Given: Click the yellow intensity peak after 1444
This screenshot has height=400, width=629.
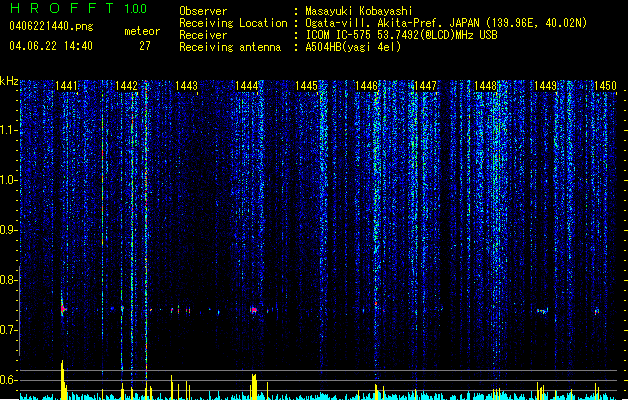Looking at the screenshot, I should [x=254, y=387].
